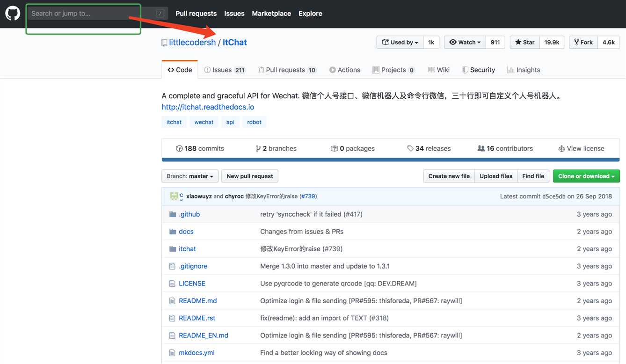View the 2 branches link
Image resolution: width=626 pixels, height=364 pixels.
[x=276, y=148]
